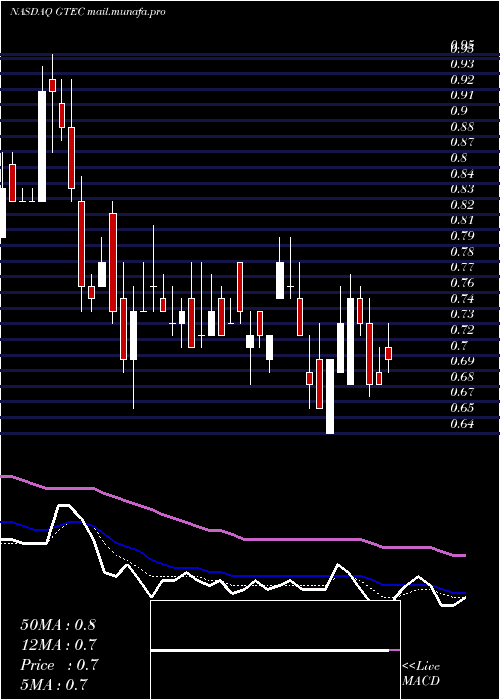This screenshot has width=500, height=700.
Task: Click the 50MA : 0.8 readout
Action: pos(58,625)
